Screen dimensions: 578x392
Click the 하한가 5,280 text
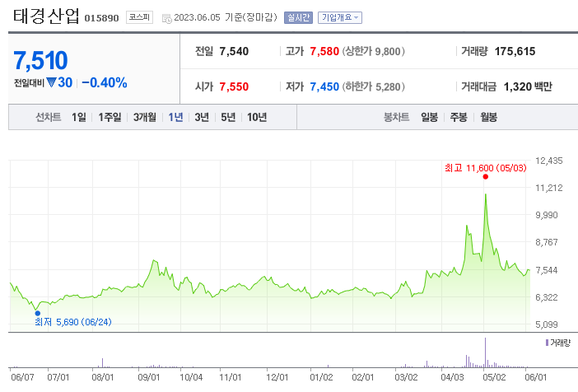tap(374, 86)
